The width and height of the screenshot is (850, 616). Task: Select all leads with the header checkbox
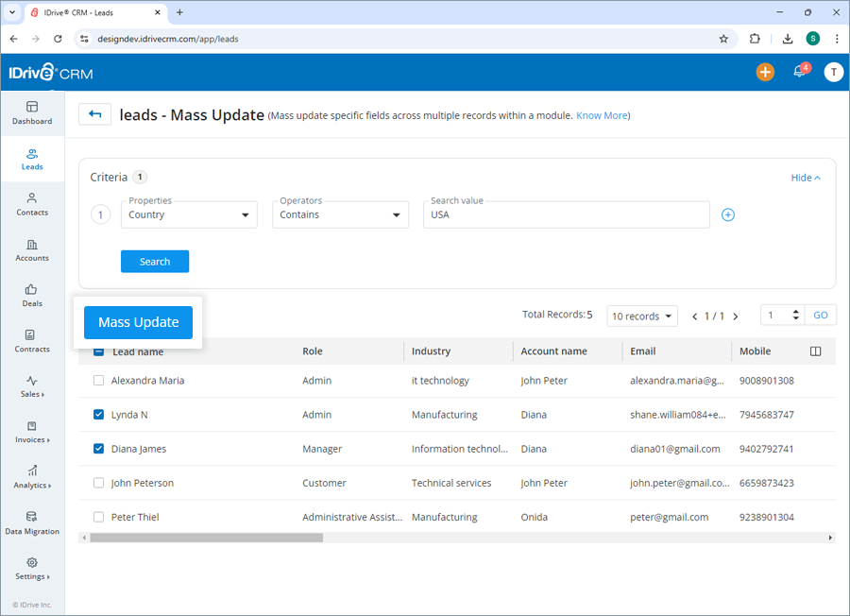(x=98, y=351)
